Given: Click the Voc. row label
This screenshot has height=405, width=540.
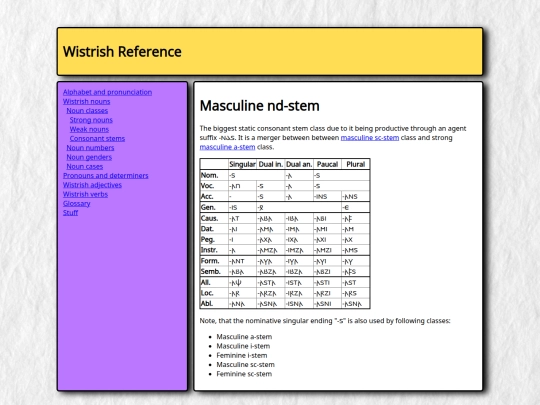Looking at the screenshot, I should point(214,186).
